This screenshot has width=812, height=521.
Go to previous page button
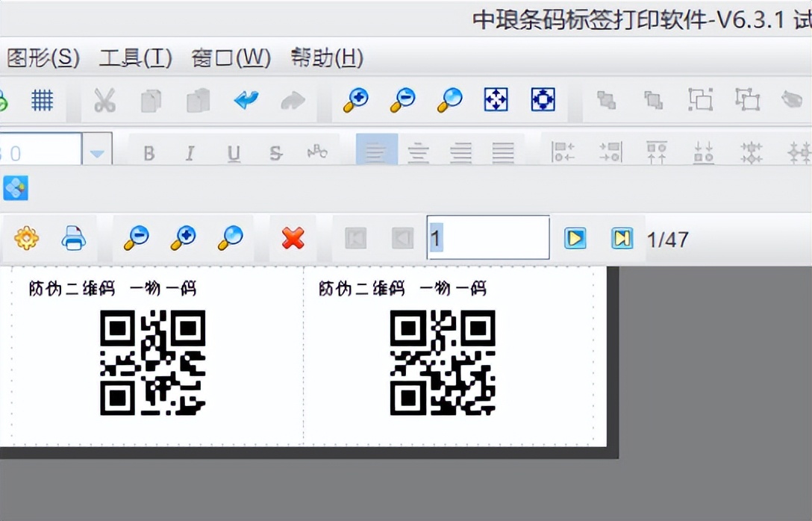point(402,238)
